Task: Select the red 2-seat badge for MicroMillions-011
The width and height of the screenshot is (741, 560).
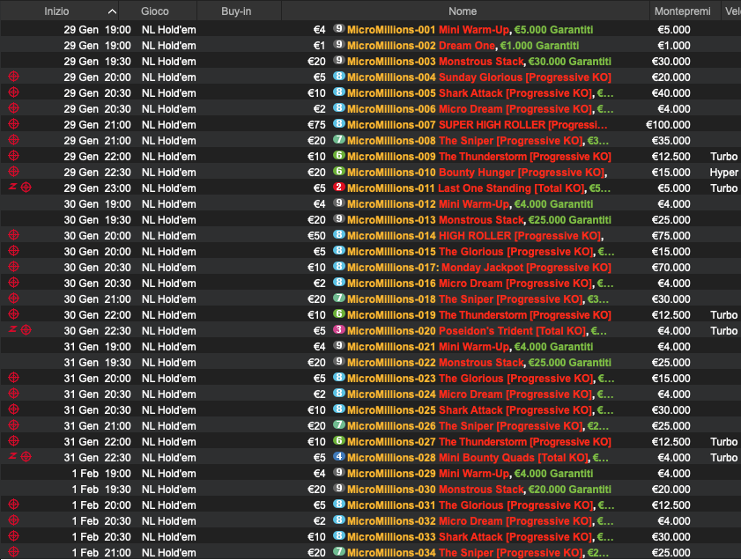Action: point(338,187)
